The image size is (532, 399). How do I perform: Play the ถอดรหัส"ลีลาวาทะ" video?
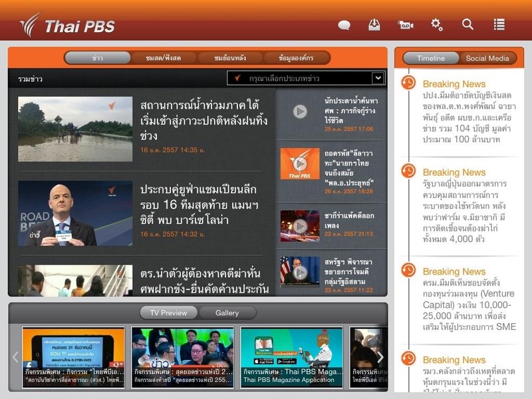[x=300, y=164]
